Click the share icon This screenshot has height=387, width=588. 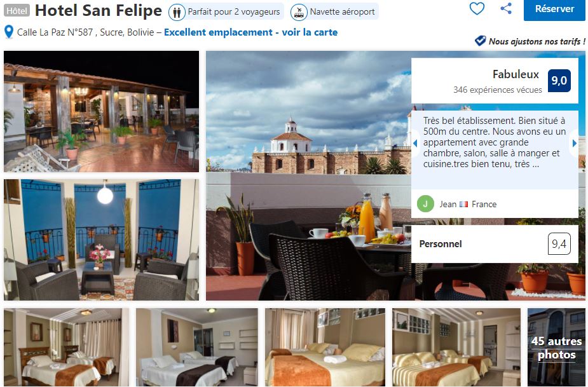[506, 8]
